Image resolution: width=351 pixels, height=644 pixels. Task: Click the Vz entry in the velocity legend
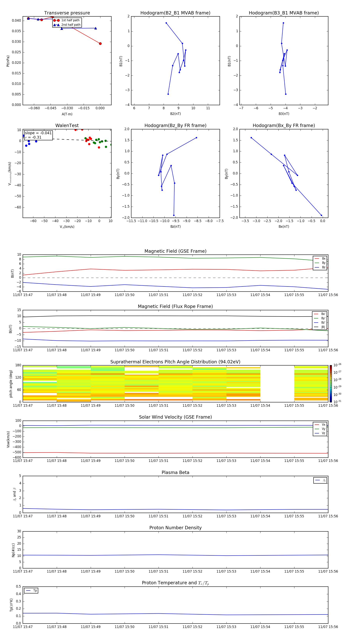pos(320,433)
